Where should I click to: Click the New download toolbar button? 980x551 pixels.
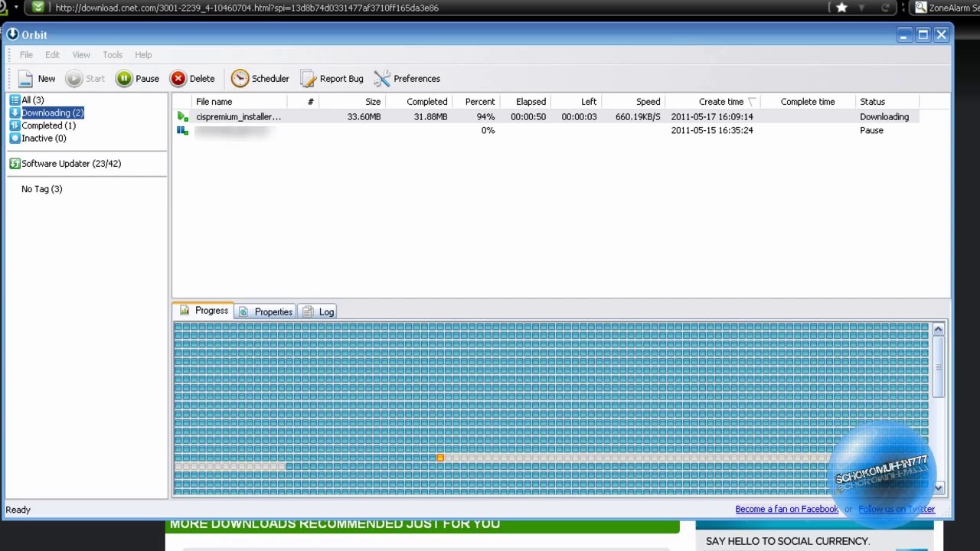36,79
